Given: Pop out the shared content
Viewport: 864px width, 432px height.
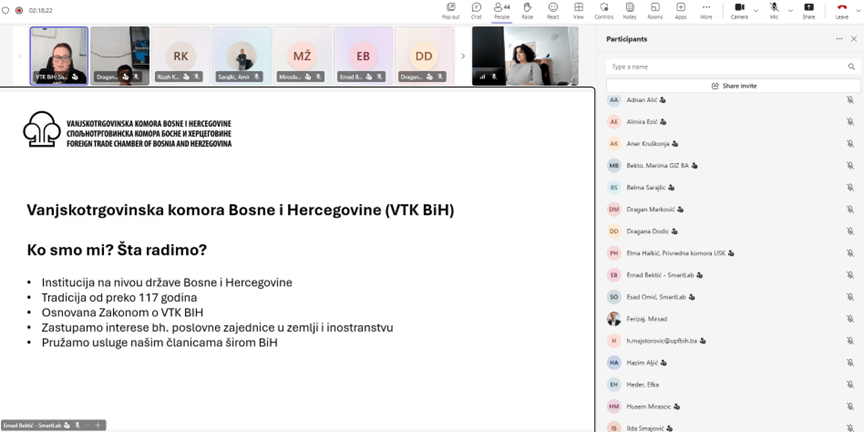Looking at the screenshot, I should coord(450,10).
